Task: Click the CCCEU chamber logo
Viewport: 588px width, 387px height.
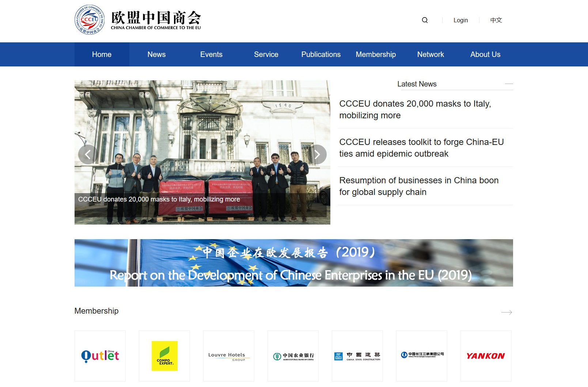Action: point(90,20)
